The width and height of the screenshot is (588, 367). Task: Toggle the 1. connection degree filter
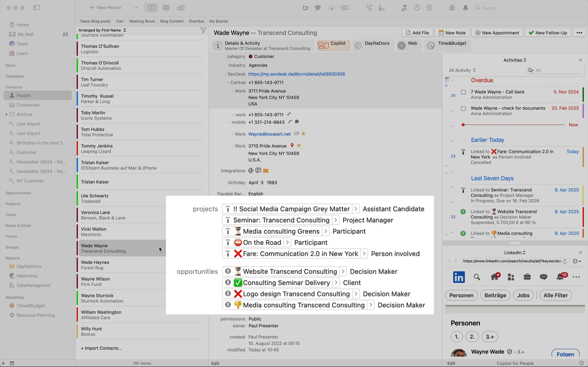pyautogui.click(x=457, y=337)
